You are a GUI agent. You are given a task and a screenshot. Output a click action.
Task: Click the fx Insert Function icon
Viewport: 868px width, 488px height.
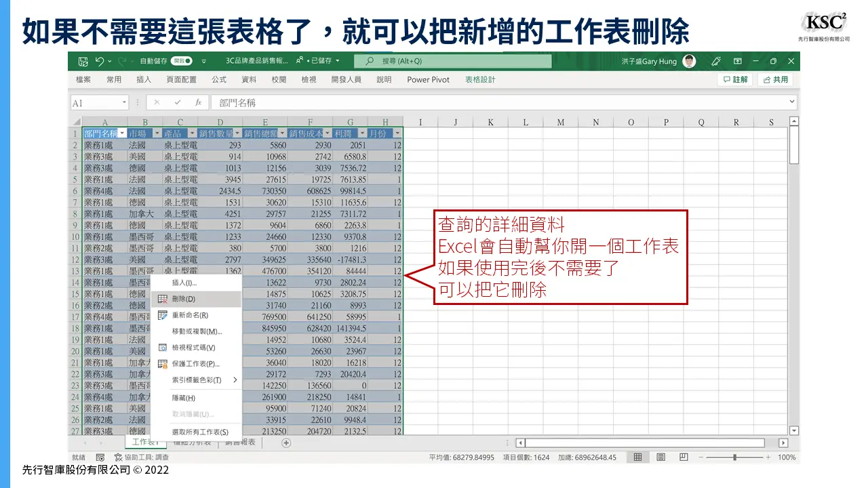pyautogui.click(x=199, y=102)
